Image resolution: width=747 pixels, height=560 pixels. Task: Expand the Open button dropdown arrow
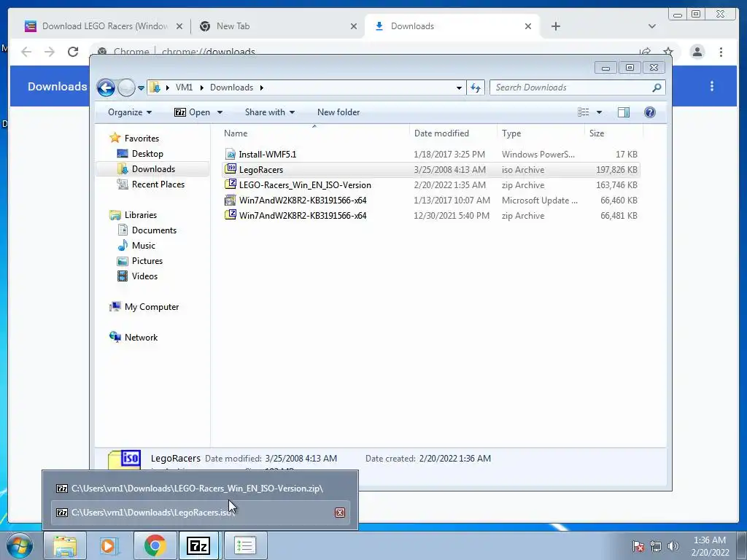coord(220,112)
